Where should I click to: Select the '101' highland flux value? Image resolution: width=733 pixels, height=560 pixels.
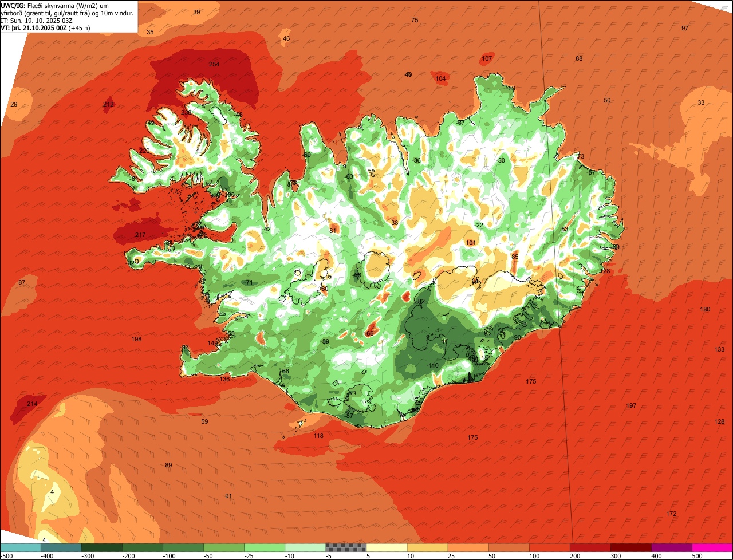pos(471,243)
